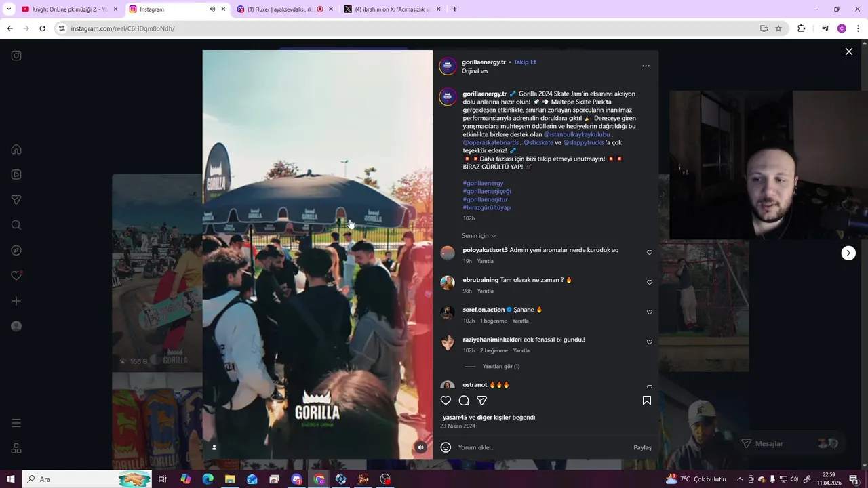Open the @operaskateboards mention

[x=491, y=142]
